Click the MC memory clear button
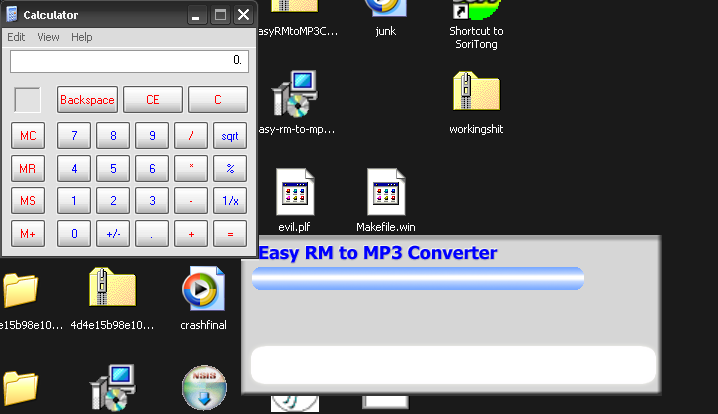This screenshot has width=718, height=414. point(28,136)
